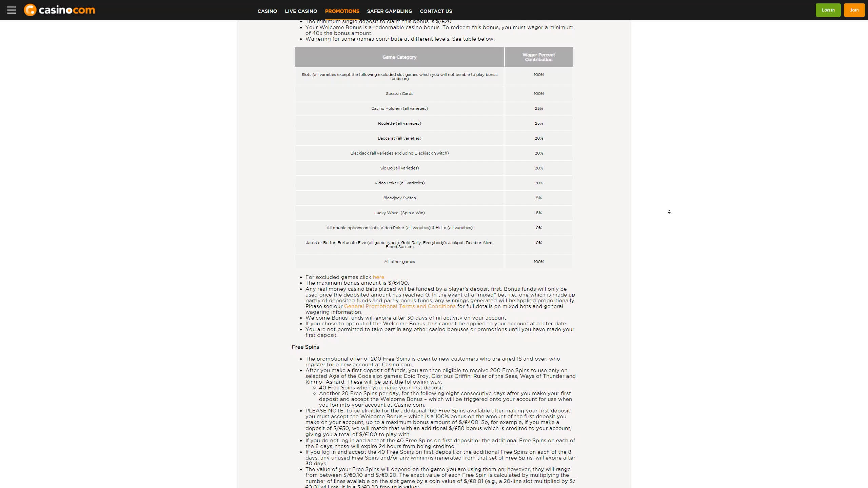Open General Promotional Terms and Conditions link
Image resolution: width=868 pixels, height=488 pixels.
[x=399, y=306]
